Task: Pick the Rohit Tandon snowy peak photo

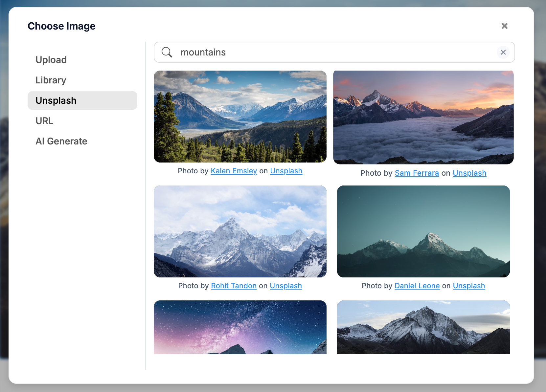Action: (240, 231)
